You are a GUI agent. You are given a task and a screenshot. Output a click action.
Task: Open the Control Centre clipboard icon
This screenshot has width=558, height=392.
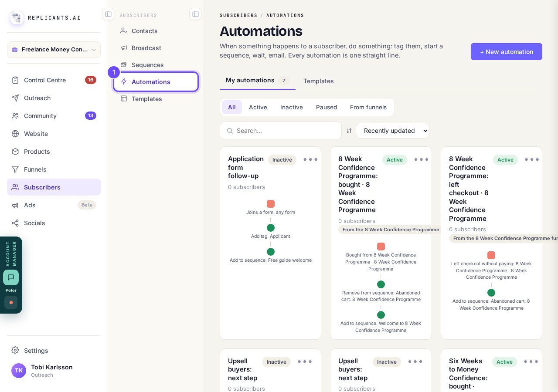(15, 80)
